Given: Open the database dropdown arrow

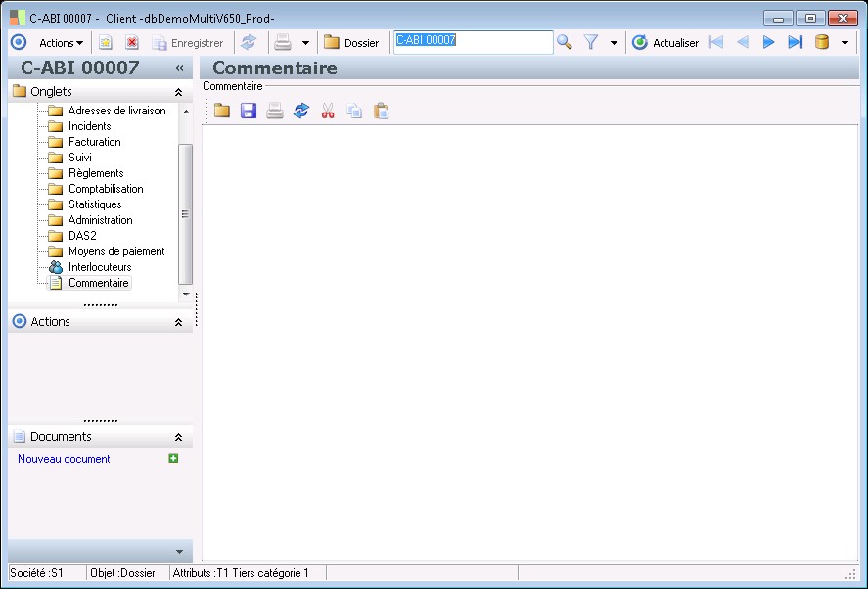Looking at the screenshot, I should point(845,43).
